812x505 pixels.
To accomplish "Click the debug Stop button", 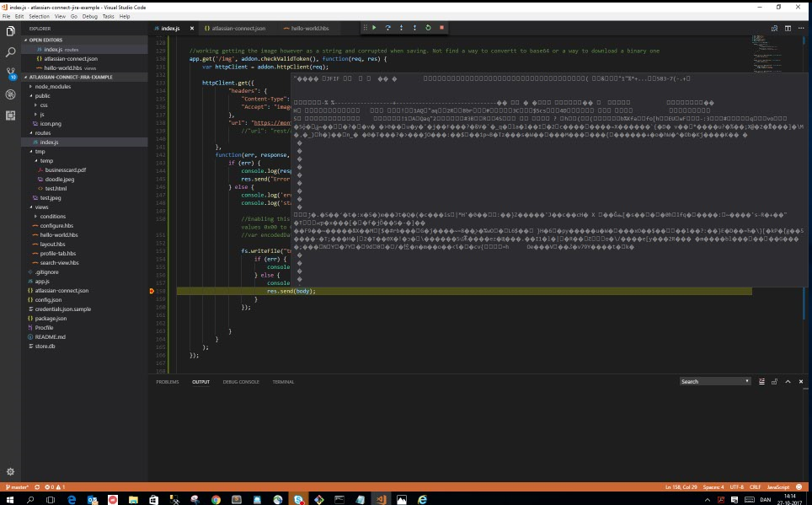I will [441, 28].
